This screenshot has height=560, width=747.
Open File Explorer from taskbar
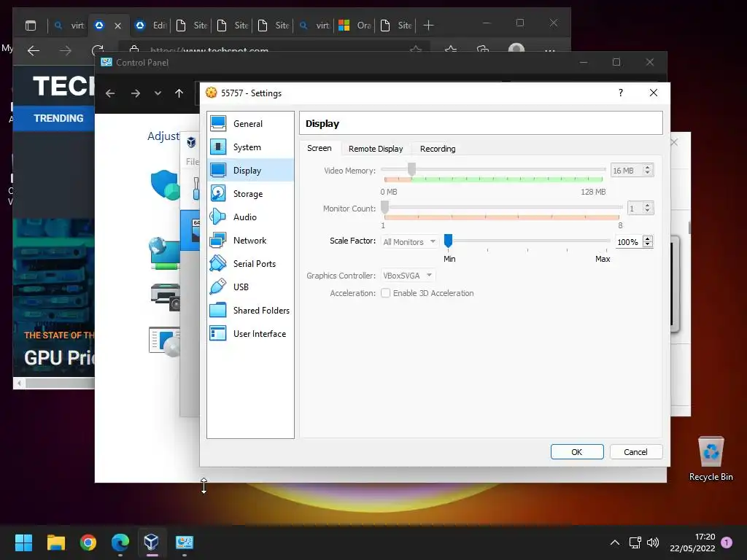click(x=55, y=542)
